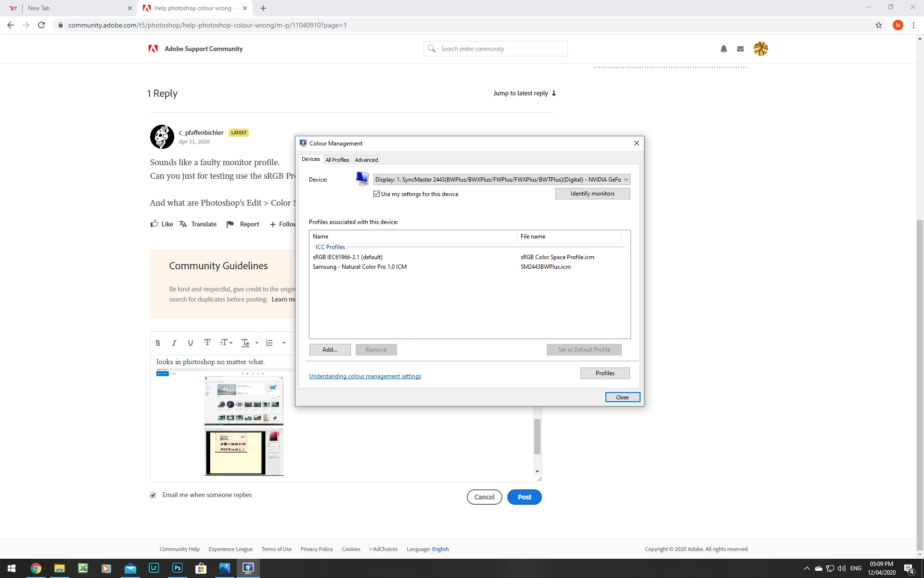Open the messages envelope icon
924x578 pixels.
pyautogui.click(x=740, y=49)
